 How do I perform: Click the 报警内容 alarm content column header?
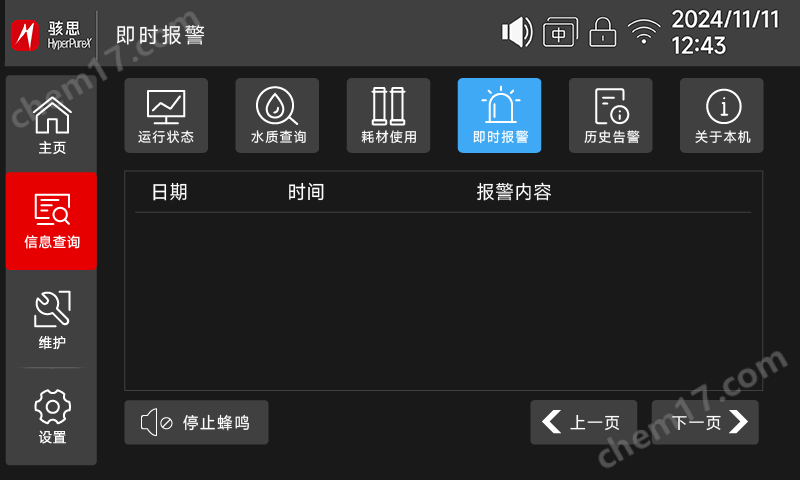(514, 192)
